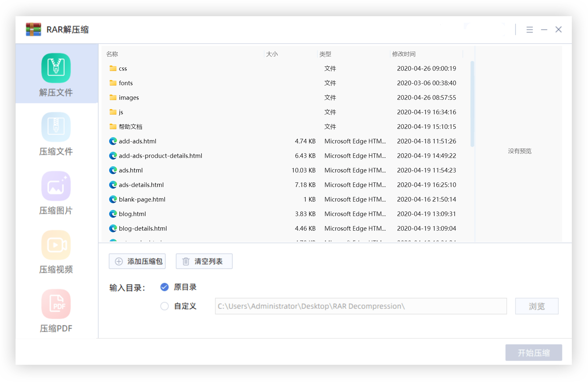The image size is (588, 382).
Task: Select the add-ads-product-details.html file name
Action: [x=161, y=156]
